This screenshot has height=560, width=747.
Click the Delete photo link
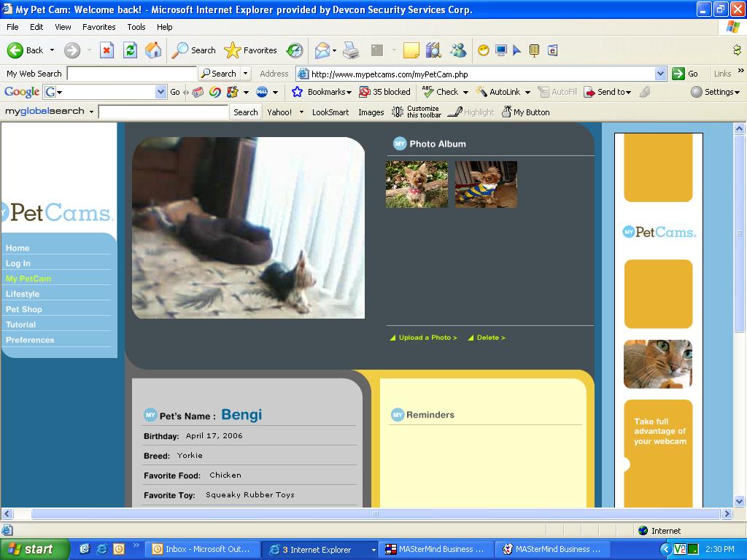click(490, 338)
